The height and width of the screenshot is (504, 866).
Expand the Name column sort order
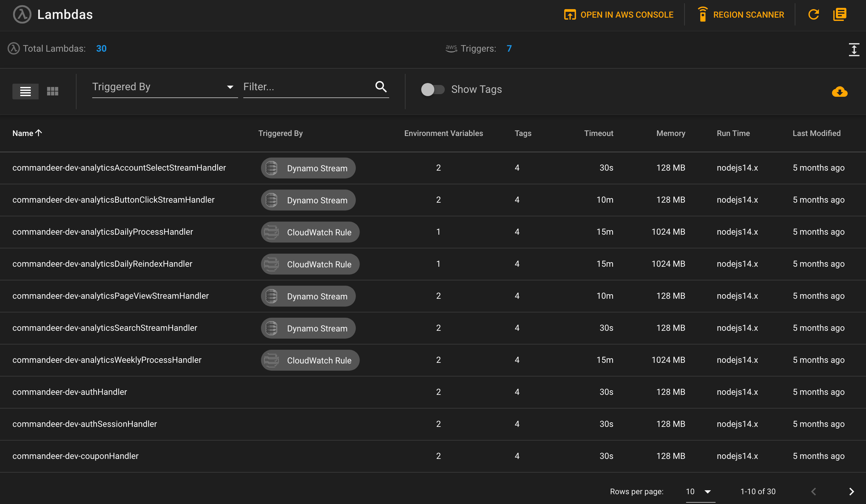tap(38, 133)
